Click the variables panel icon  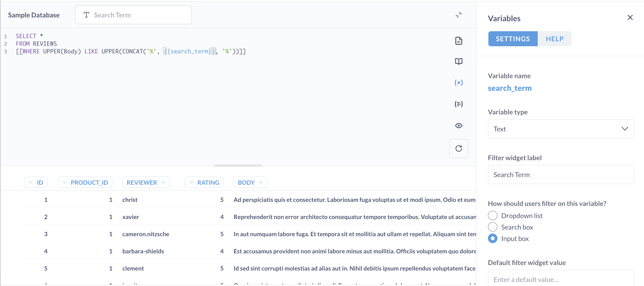[459, 82]
